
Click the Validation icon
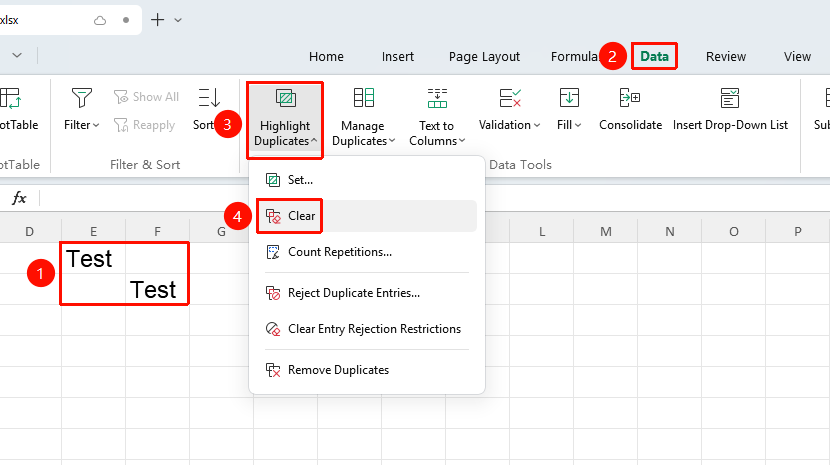coord(510,98)
